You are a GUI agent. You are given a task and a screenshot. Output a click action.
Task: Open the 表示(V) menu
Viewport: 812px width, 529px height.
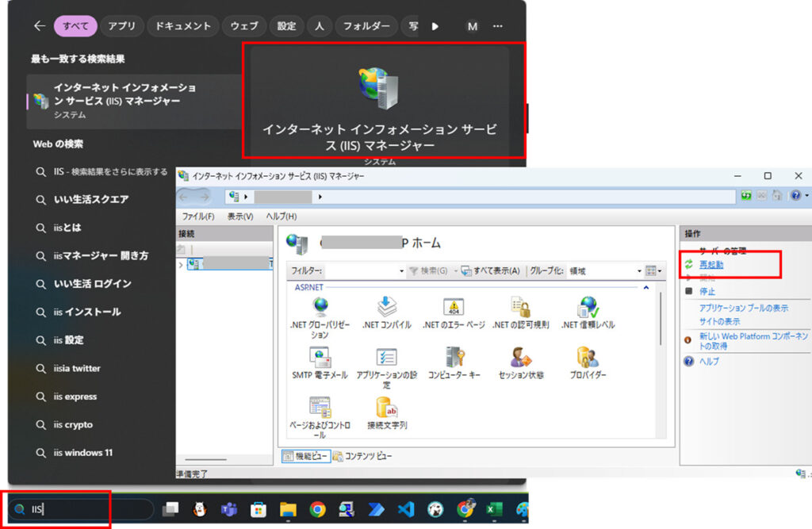(240, 217)
